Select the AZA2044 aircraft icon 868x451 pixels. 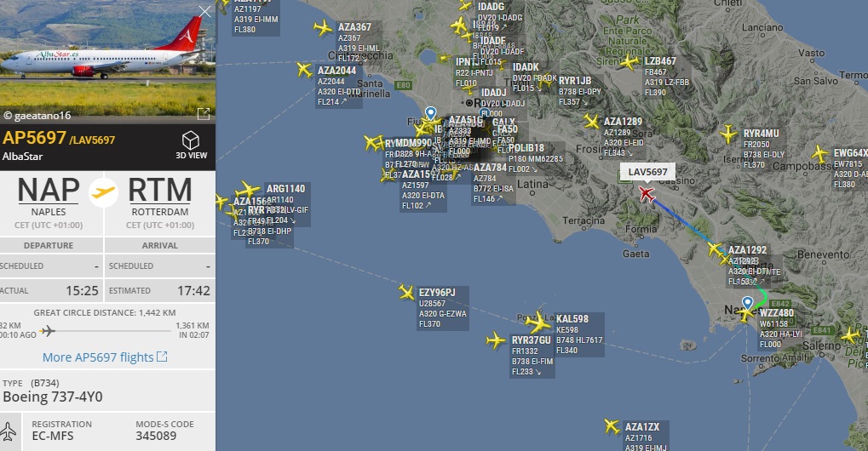point(304,70)
